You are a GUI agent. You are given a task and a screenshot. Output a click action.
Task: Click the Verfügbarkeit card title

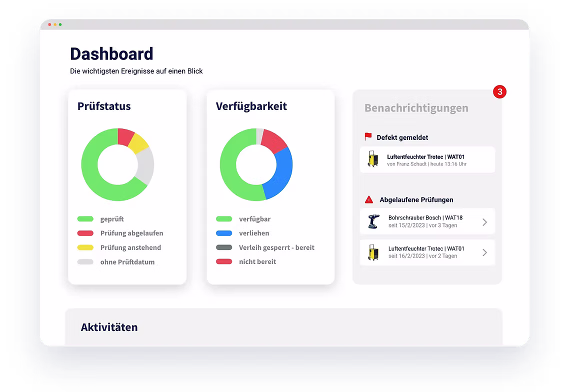pyautogui.click(x=251, y=106)
